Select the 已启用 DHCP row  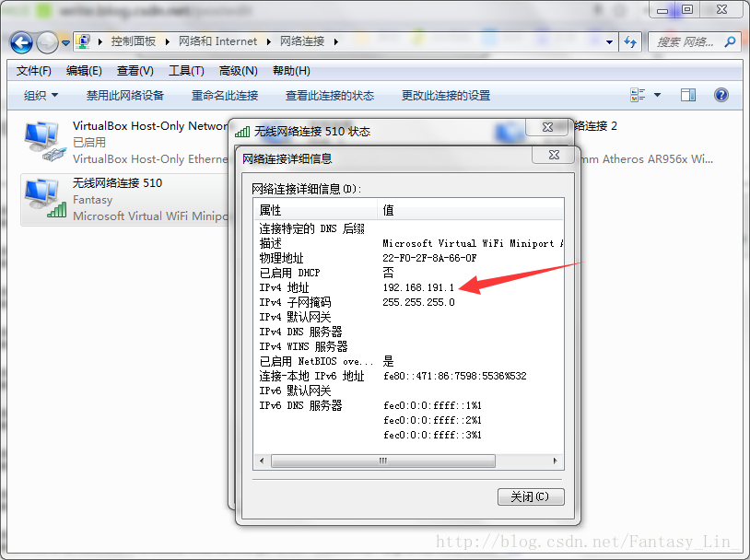coord(409,273)
